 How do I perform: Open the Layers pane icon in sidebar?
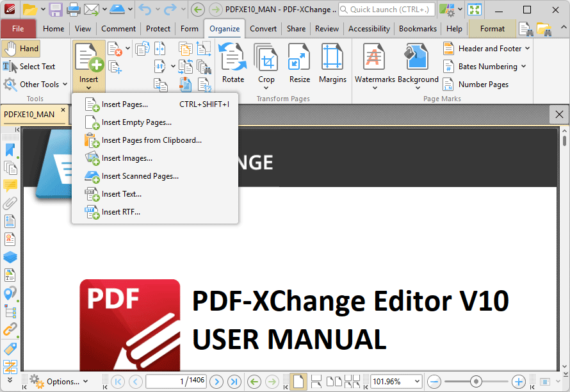click(x=10, y=257)
